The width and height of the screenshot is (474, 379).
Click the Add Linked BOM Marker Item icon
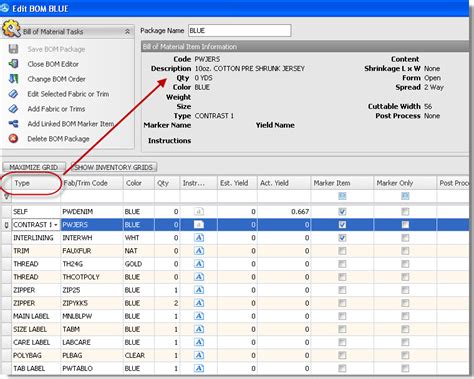click(x=13, y=124)
